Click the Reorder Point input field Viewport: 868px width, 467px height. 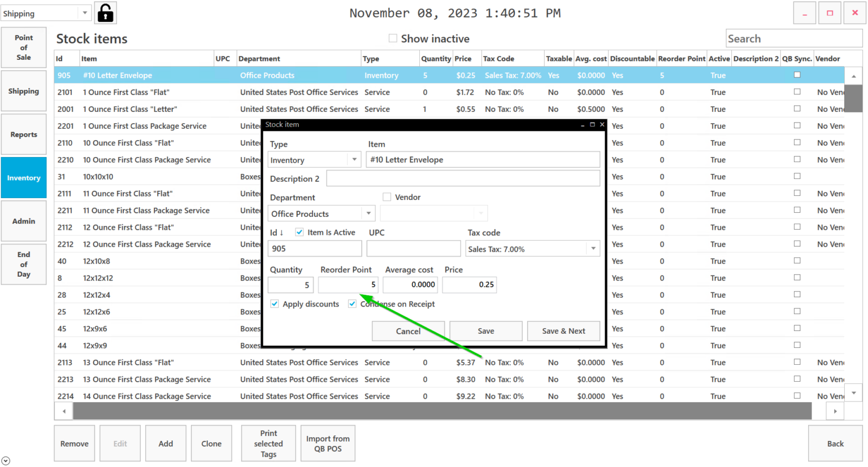pos(348,285)
